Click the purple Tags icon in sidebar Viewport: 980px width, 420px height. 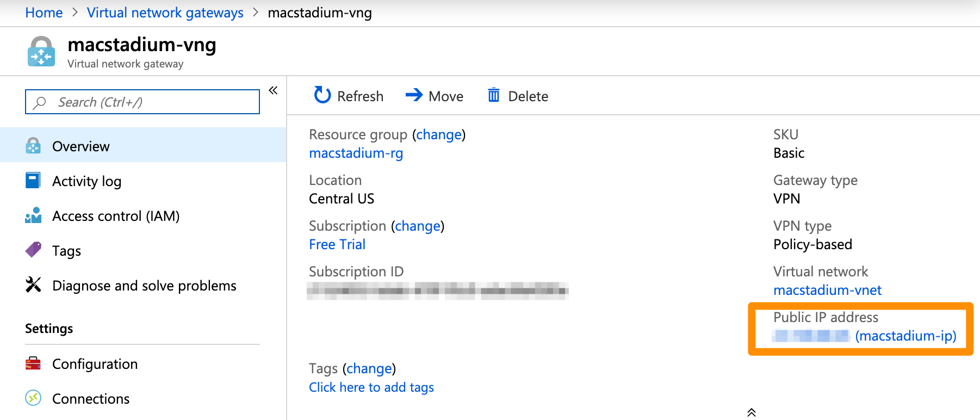[x=33, y=250]
